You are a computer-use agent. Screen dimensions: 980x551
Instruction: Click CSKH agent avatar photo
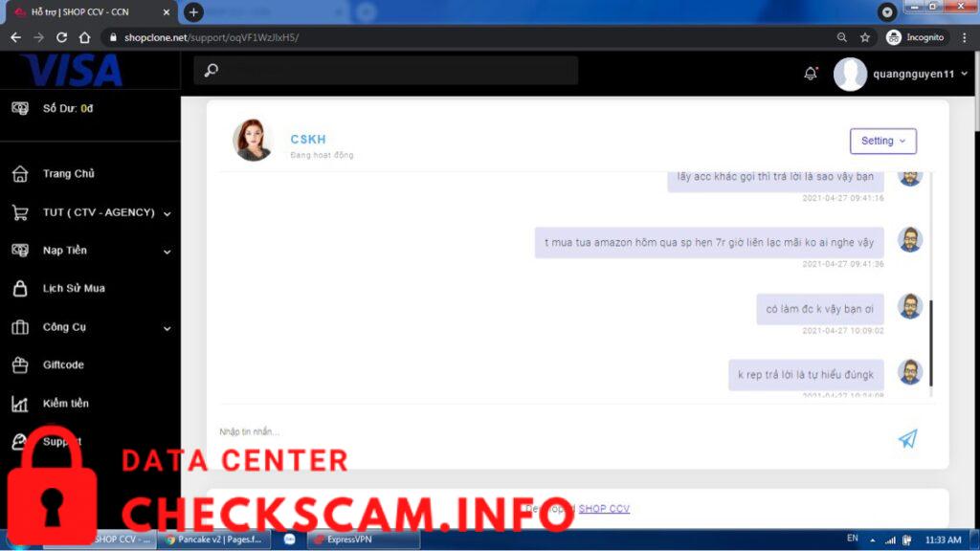pos(253,140)
